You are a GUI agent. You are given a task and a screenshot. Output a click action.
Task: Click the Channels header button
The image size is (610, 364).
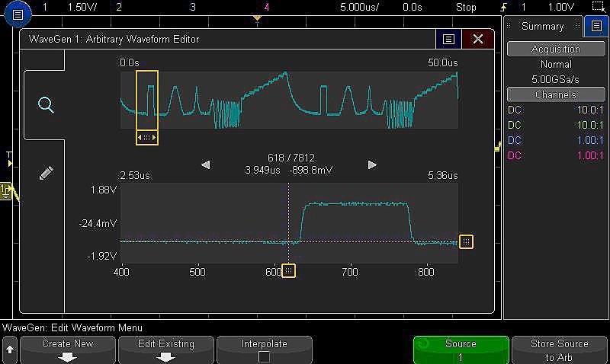(556, 94)
